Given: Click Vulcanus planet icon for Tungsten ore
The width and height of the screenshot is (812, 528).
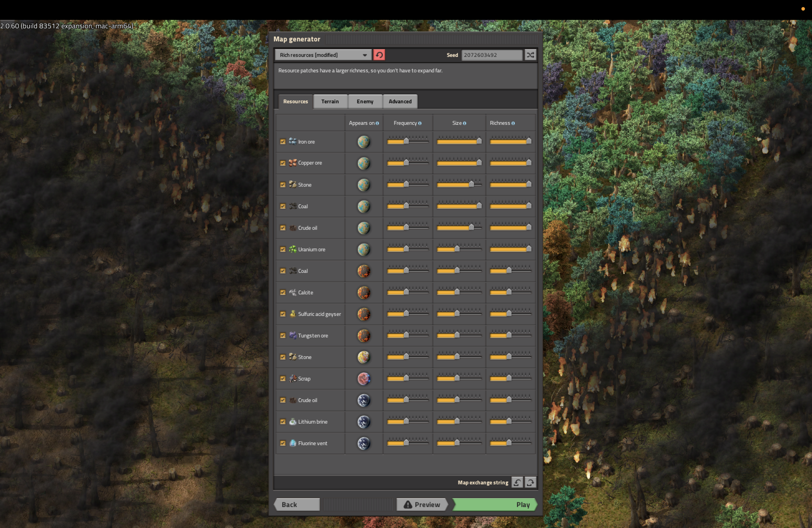Looking at the screenshot, I should pyautogui.click(x=364, y=336).
